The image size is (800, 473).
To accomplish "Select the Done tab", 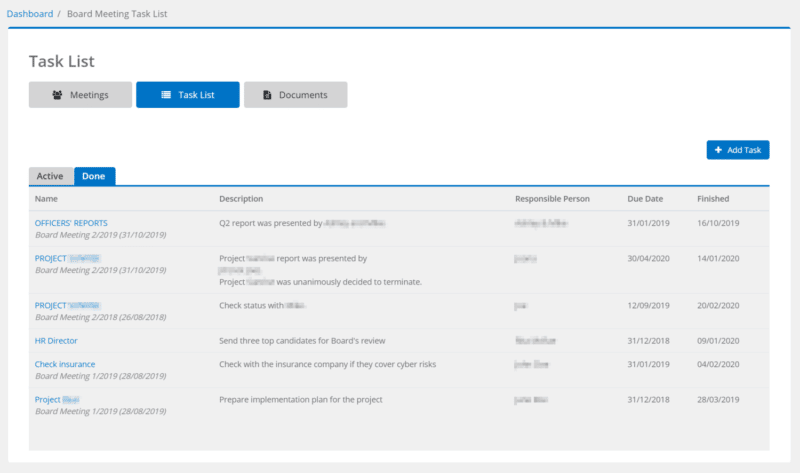I will (x=94, y=176).
